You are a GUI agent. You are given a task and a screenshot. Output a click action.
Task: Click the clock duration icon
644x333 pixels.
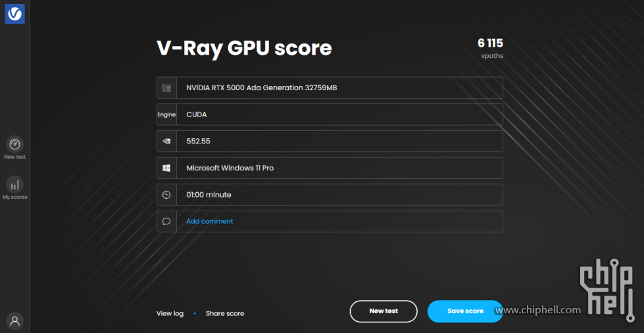click(166, 194)
